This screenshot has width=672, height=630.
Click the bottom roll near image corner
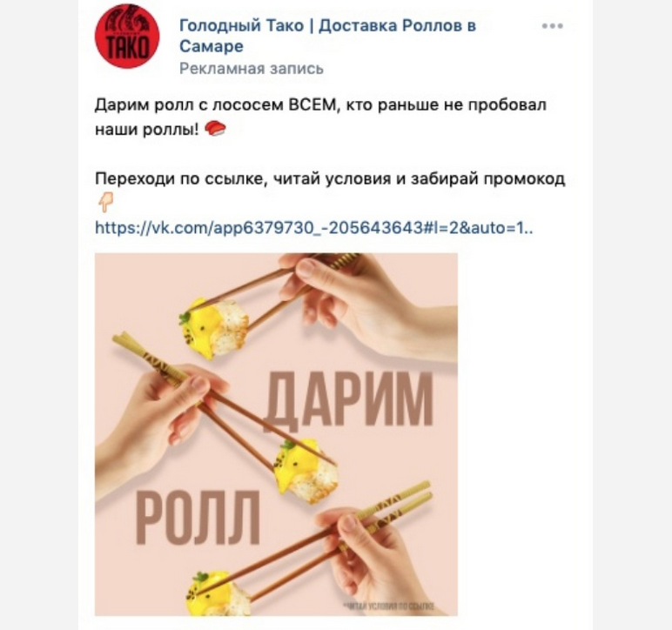(218, 594)
